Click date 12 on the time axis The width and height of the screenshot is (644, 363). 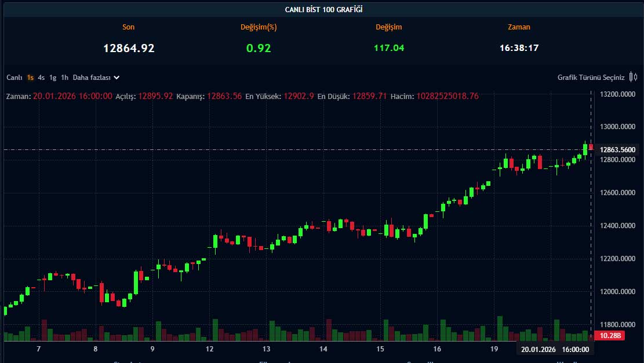pos(209,349)
